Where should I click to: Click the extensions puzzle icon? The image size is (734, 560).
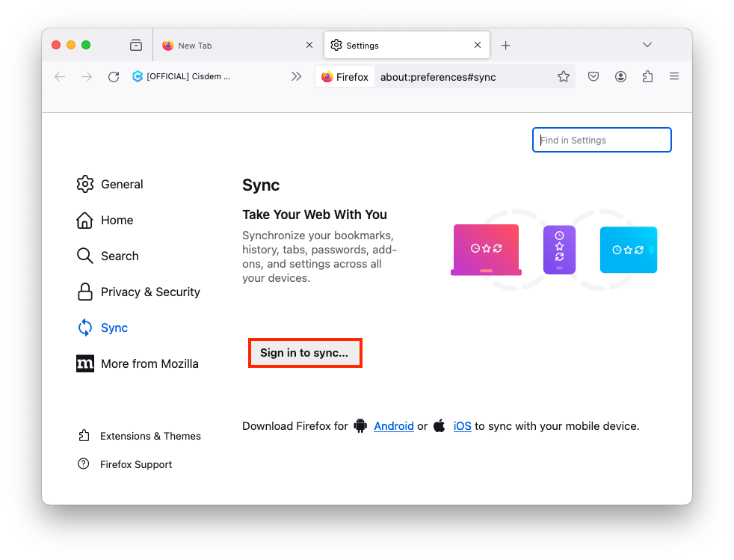(x=647, y=76)
